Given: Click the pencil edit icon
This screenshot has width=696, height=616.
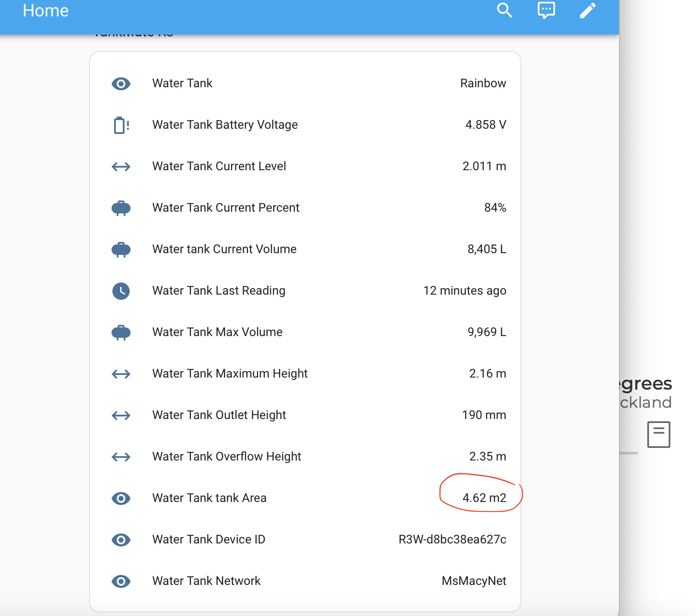Looking at the screenshot, I should point(587,11).
